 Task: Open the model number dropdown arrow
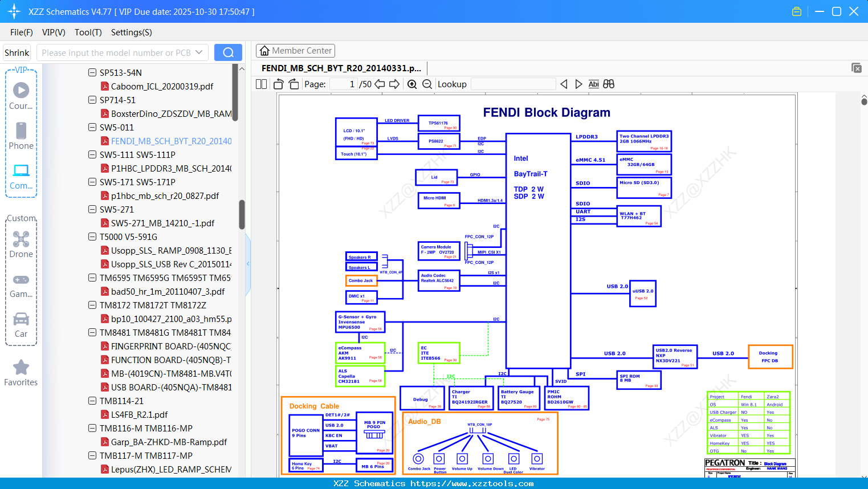[x=199, y=52]
